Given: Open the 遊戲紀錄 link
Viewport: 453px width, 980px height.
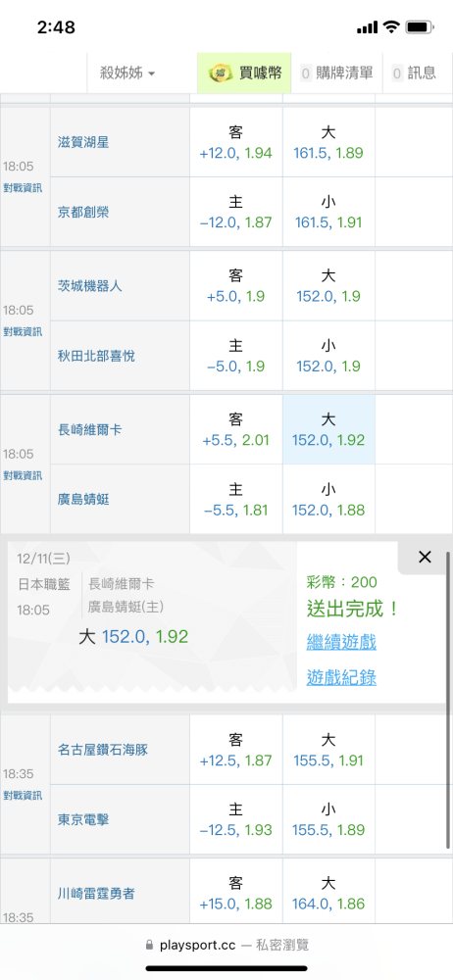Looking at the screenshot, I should (341, 677).
